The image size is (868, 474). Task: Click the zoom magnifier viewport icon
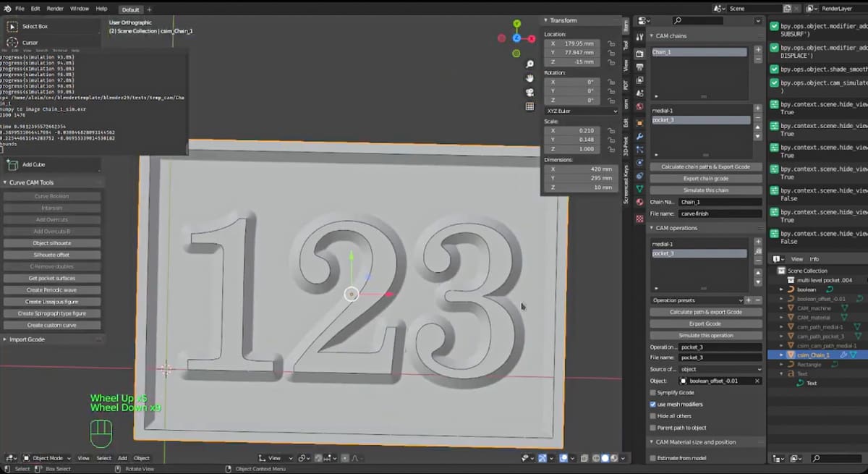tap(529, 64)
